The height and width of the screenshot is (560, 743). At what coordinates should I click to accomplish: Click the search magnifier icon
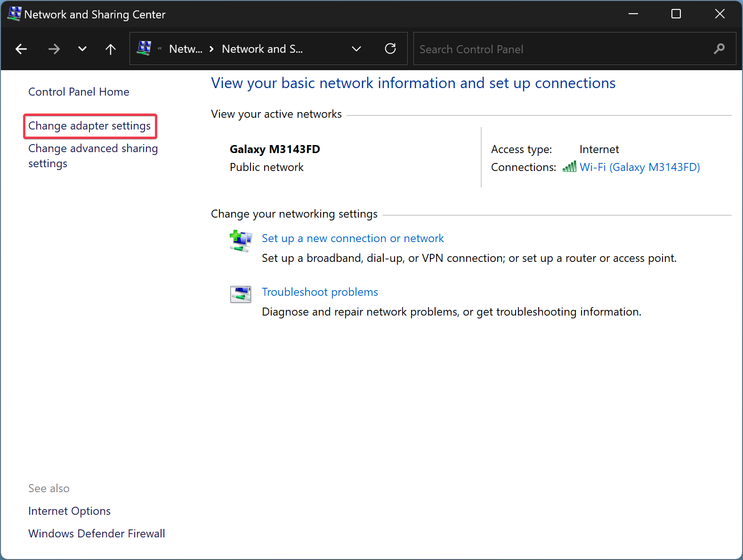coord(719,49)
